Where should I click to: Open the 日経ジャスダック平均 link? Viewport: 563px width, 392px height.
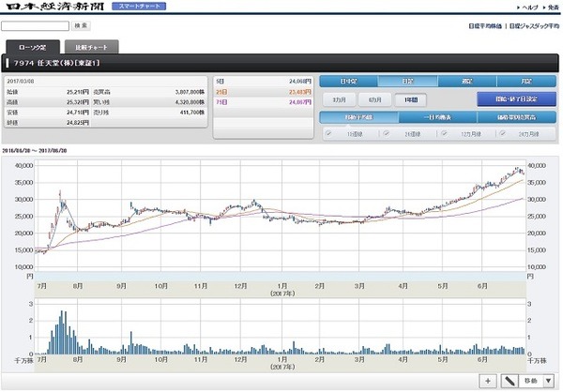pyautogui.click(x=534, y=26)
